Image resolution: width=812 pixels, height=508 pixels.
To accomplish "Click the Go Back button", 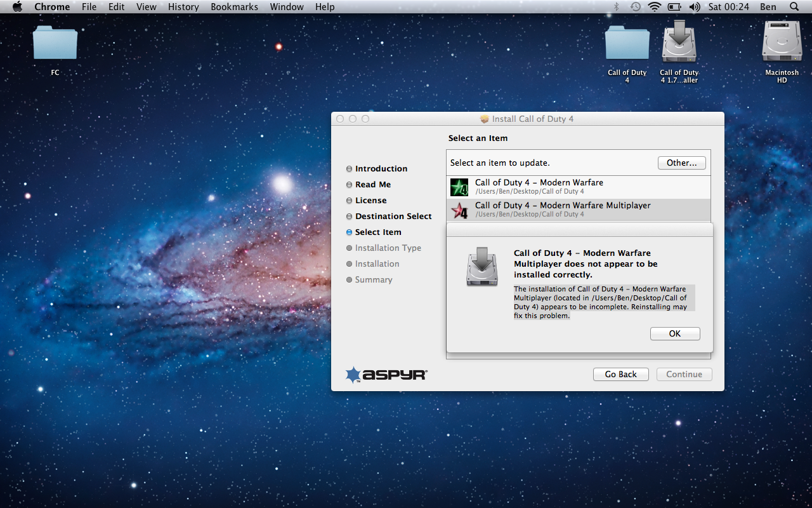I will [620, 375].
